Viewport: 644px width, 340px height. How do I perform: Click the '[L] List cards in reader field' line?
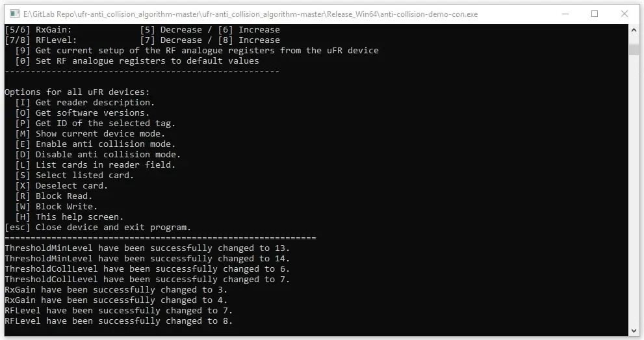[x=96, y=164]
